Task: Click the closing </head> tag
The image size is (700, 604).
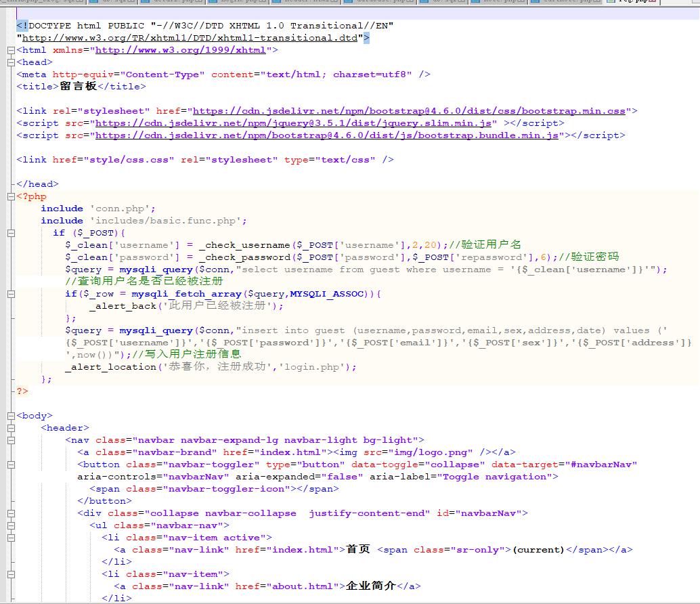Action: click(37, 184)
